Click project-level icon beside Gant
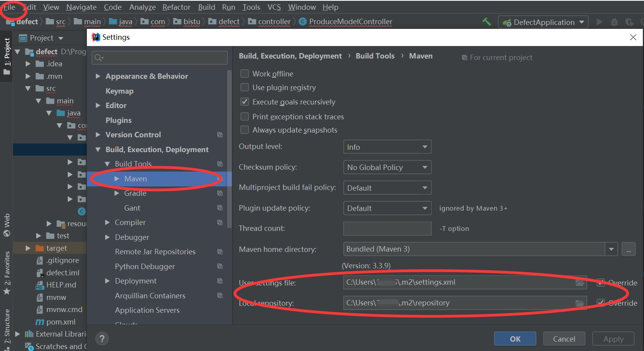 coord(220,208)
